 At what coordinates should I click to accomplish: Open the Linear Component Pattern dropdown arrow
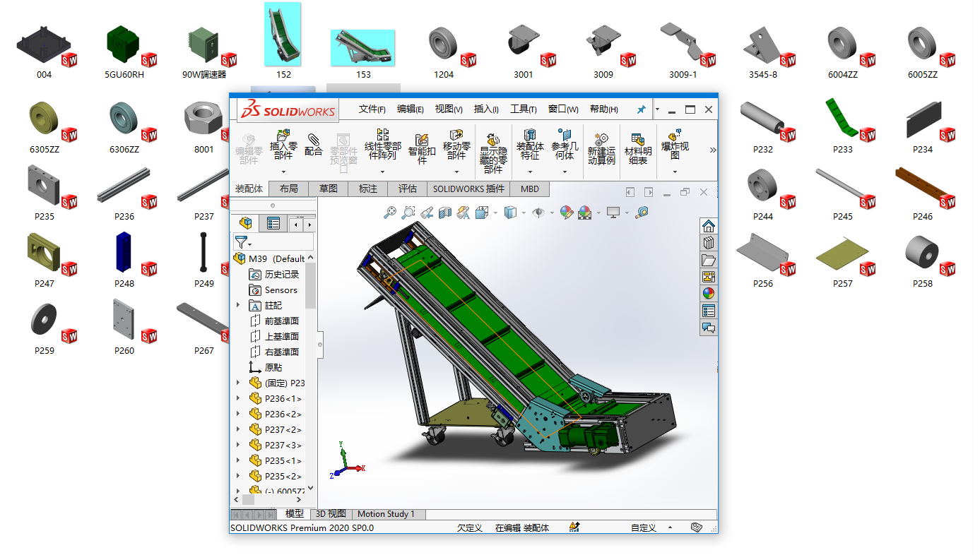pos(382,172)
